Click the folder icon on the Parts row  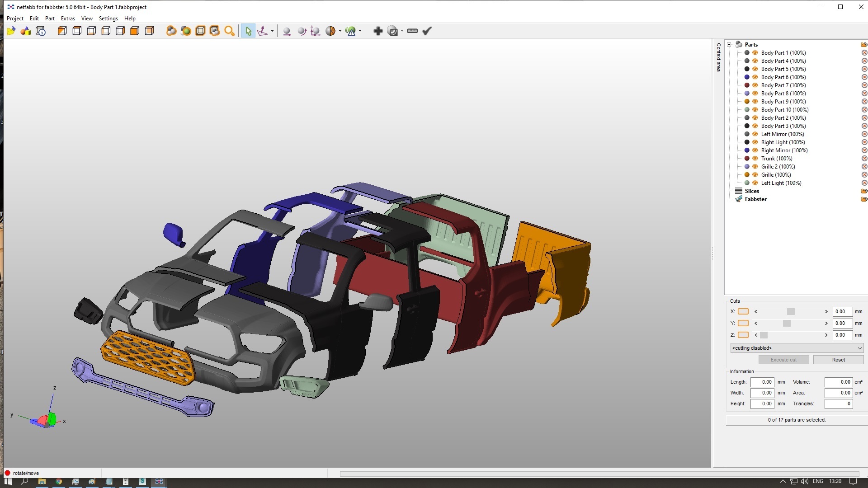pyautogui.click(x=864, y=45)
